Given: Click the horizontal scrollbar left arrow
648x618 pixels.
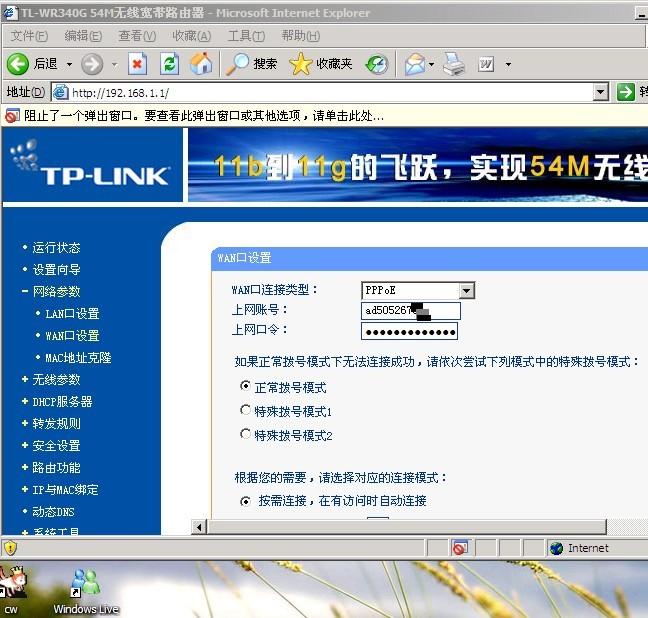Looking at the screenshot, I should 199,527.
